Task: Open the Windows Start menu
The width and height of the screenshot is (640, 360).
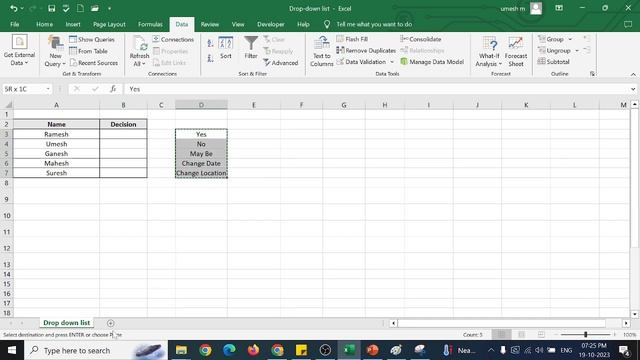Action: click(x=12, y=350)
